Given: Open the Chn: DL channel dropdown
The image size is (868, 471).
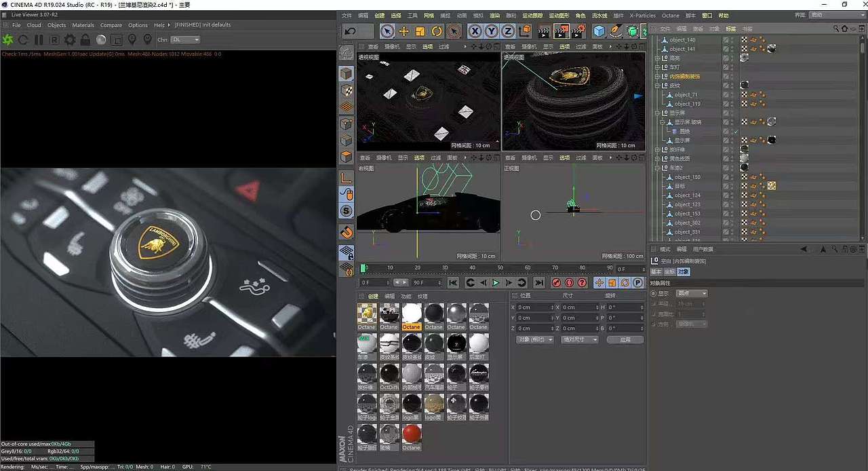Looking at the screenshot, I should [186, 40].
